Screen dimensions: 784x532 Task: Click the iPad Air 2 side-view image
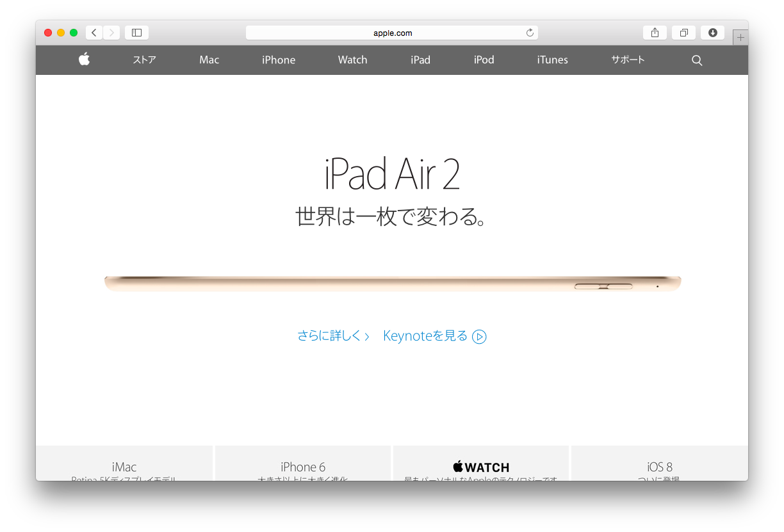pos(393,284)
